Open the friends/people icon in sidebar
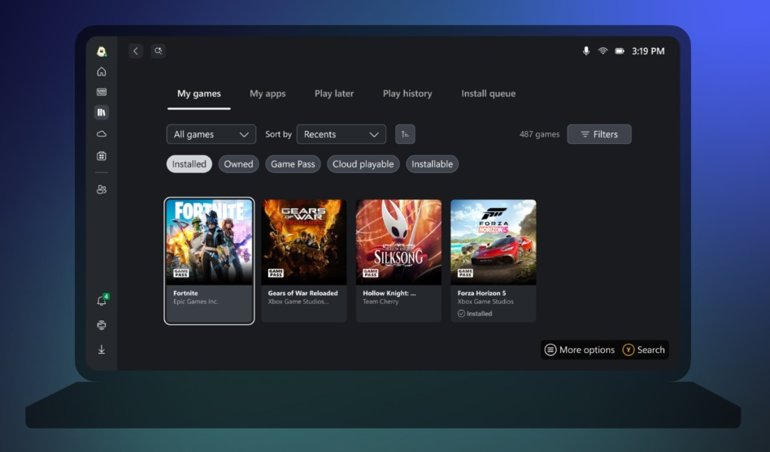770x452 pixels. pyautogui.click(x=101, y=189)
